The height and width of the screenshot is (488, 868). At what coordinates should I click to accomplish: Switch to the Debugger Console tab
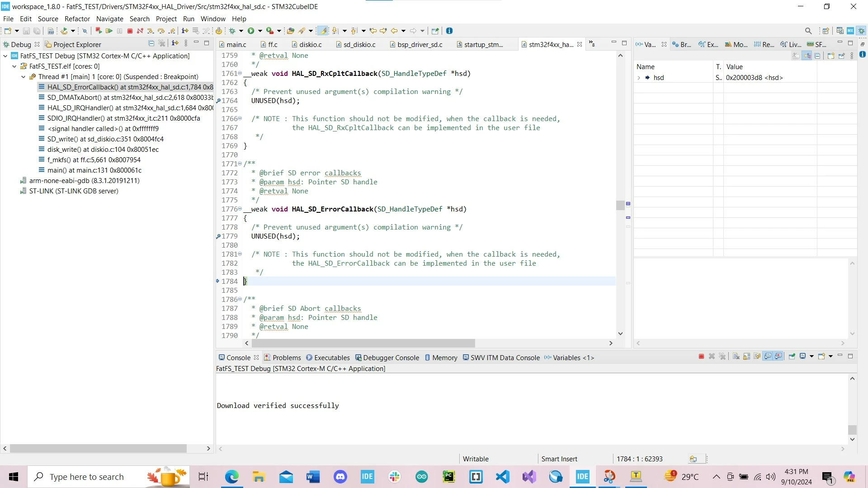[387, 357]
